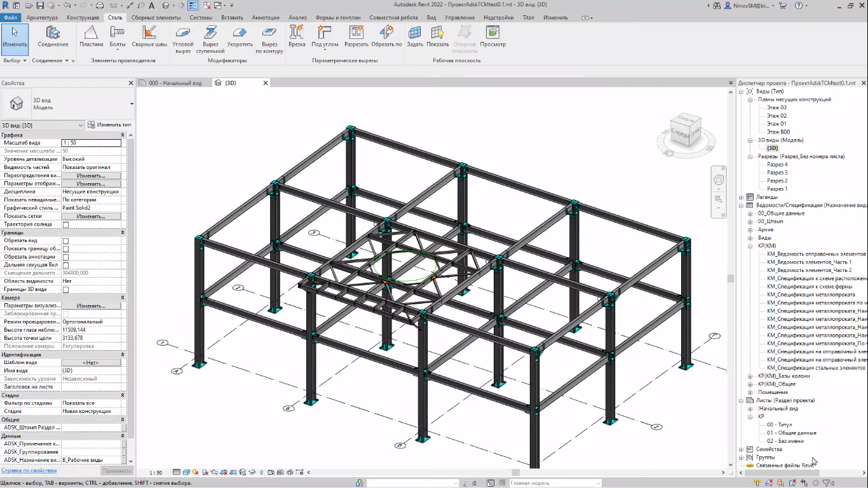
Task: Switch to 000 - Начальный вид tab
Action: (x=175, y=83)
